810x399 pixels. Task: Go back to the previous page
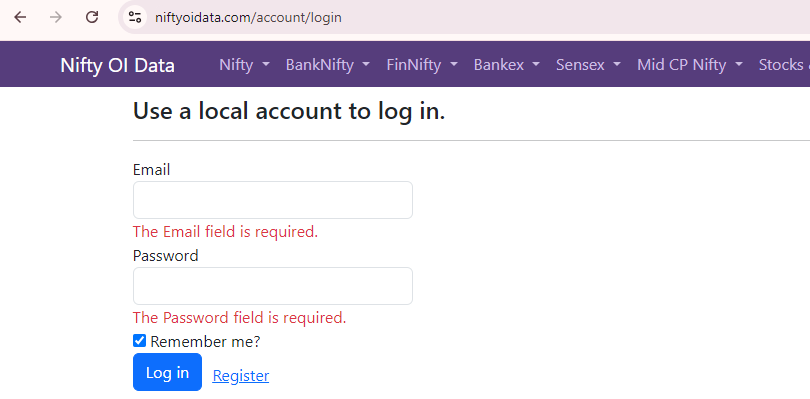[20, 17]
